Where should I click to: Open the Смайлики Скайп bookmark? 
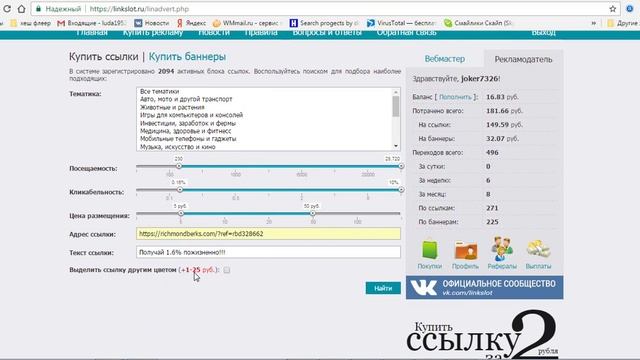tap(478, 23)
